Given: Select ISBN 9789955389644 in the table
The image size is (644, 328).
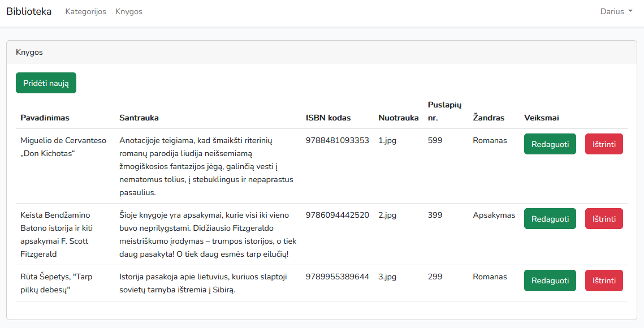Looking at the screenshot, I should tap(337, 277).
